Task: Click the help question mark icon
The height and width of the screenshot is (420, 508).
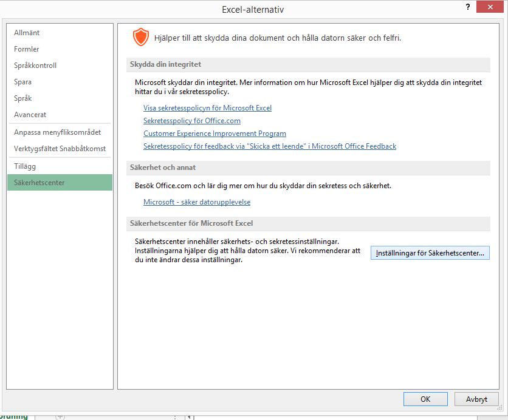Action: 468,7
